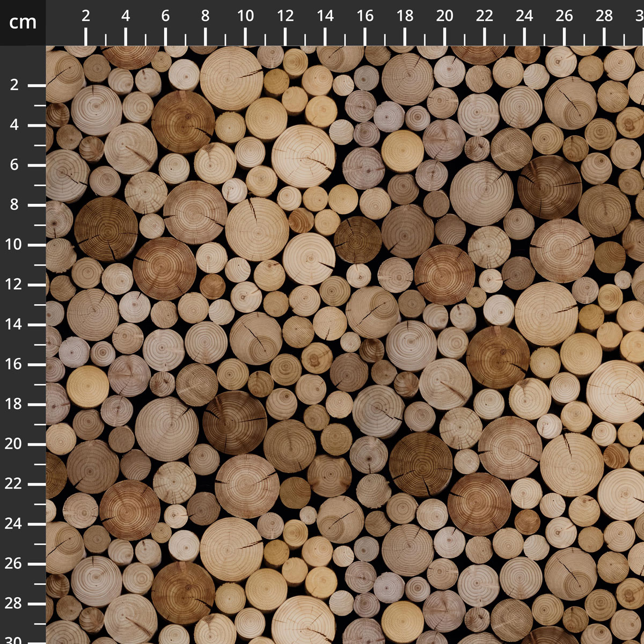Pick the 14 label on vertical ruler
This screenshot has width=644, height=644.
click(x=13, y=325)
